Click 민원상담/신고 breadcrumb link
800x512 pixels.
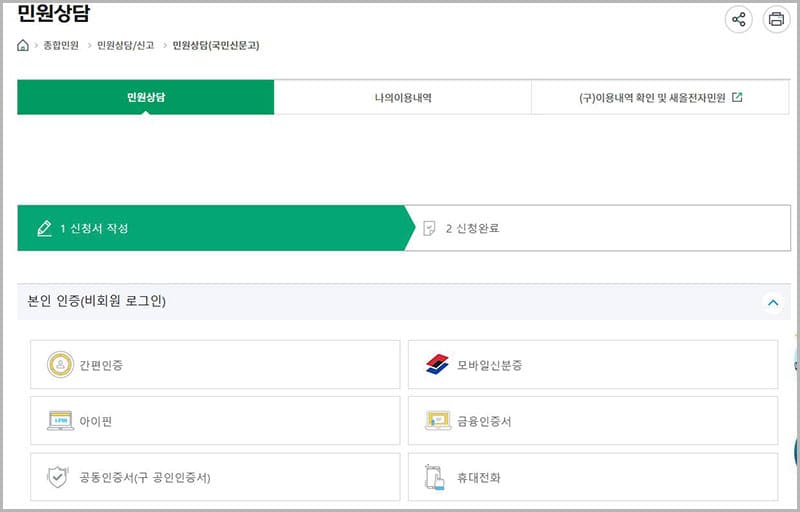click(124, 46)
